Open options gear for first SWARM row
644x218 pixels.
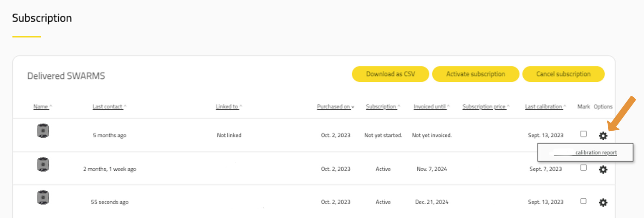(603, 136)
